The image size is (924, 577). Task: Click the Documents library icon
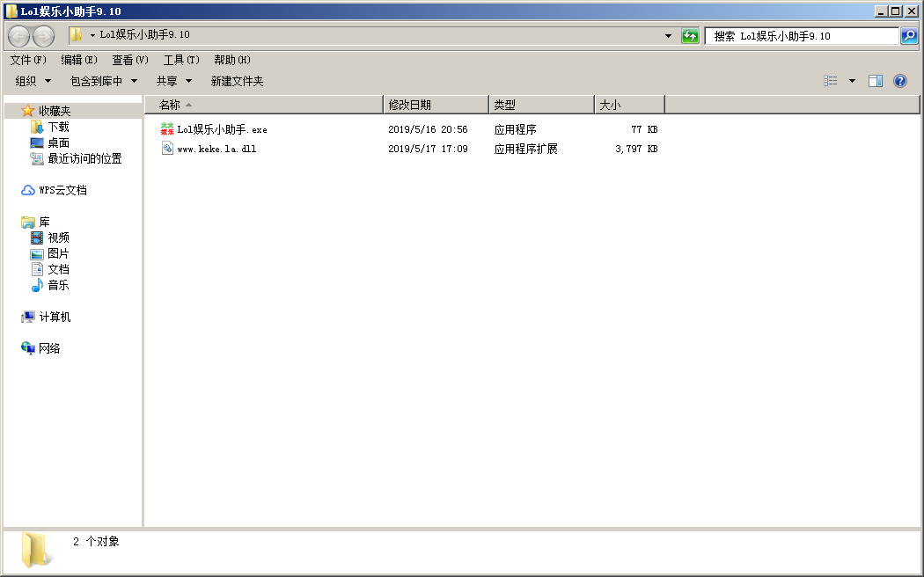(37, 270)
